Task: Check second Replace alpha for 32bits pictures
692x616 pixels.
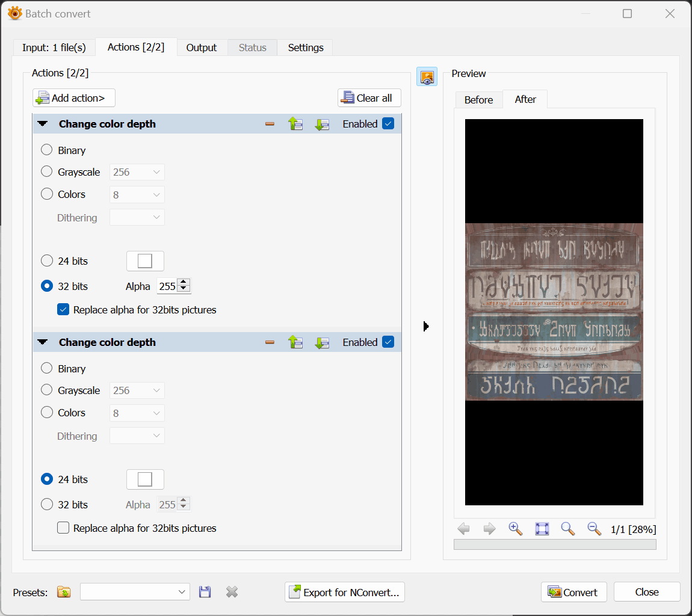Action: [x=63, y=528]
